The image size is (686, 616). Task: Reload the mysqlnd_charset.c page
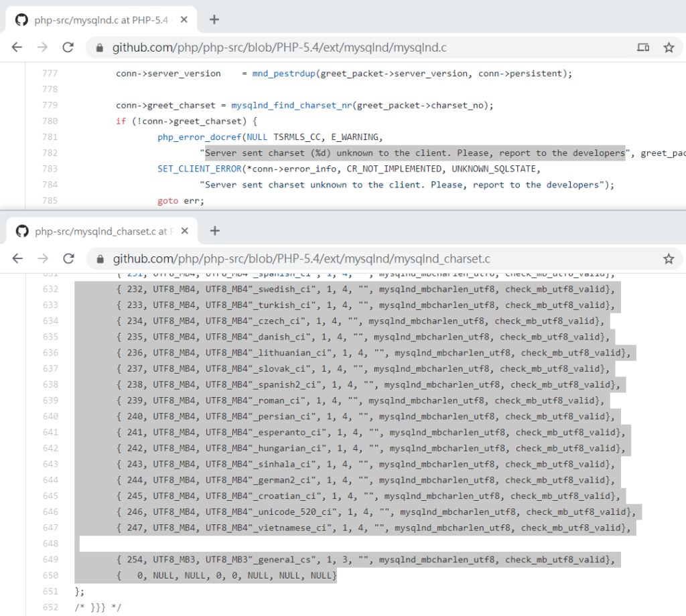(x=68, y=258)
